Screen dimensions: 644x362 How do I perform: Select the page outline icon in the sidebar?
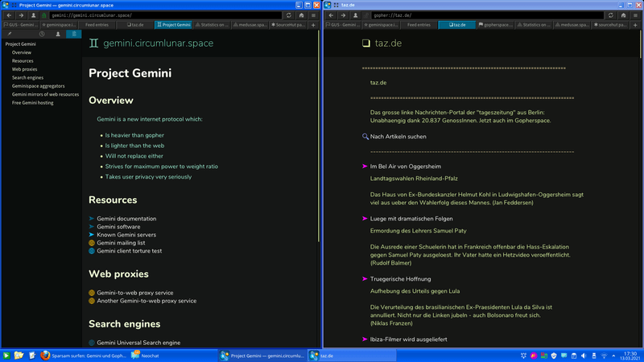coord(74,34)
